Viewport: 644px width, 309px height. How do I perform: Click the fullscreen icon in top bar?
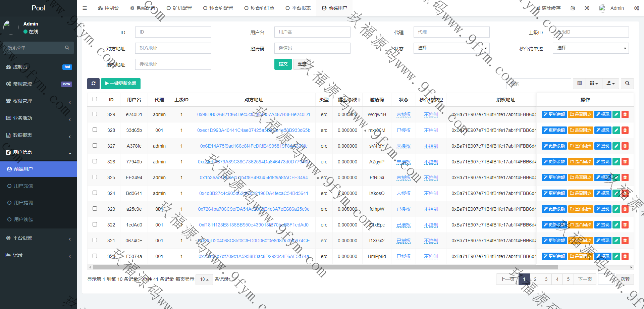(x=587, y=8)
